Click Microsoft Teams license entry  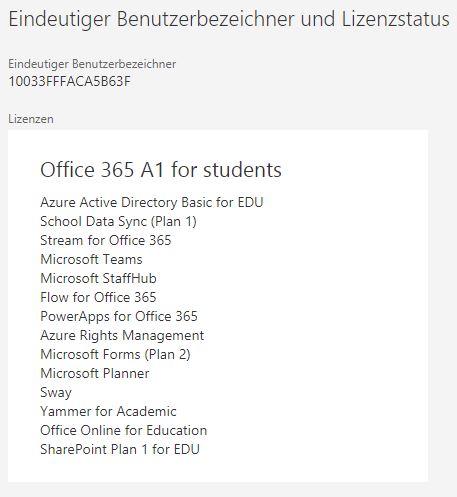pos(91,259)
